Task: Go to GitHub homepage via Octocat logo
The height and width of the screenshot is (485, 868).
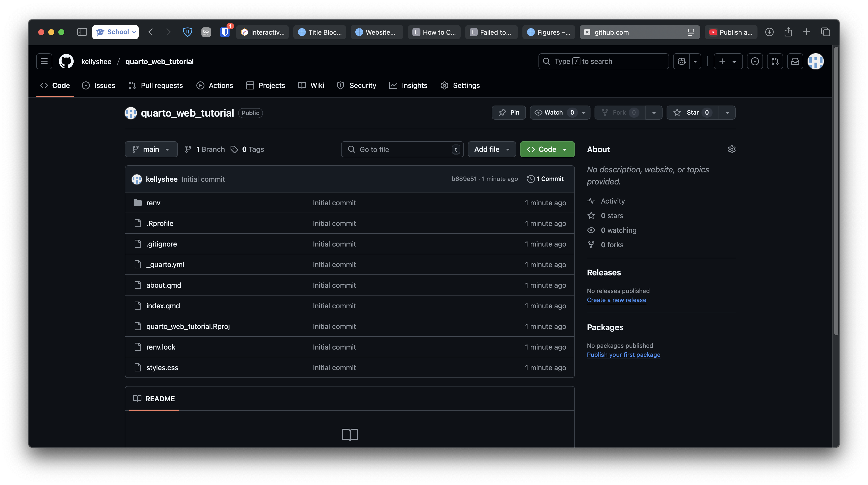Action: pos(66,61)
